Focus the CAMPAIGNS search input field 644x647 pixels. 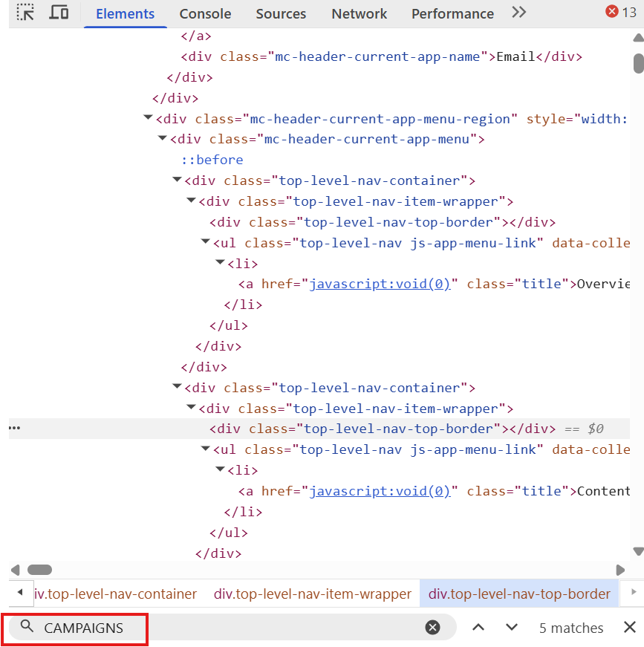point(231,628)
